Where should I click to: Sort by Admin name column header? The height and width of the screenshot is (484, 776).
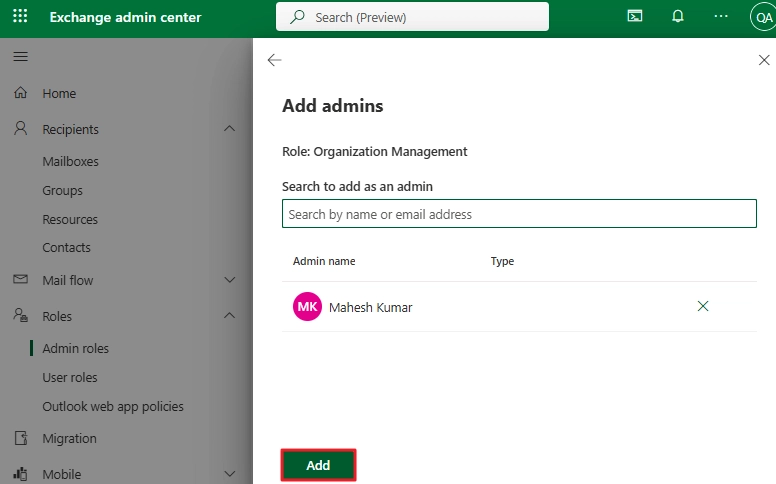324,261
